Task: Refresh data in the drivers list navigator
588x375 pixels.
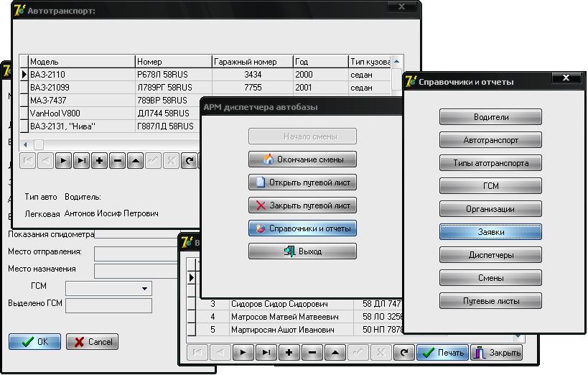Action: 405,353
